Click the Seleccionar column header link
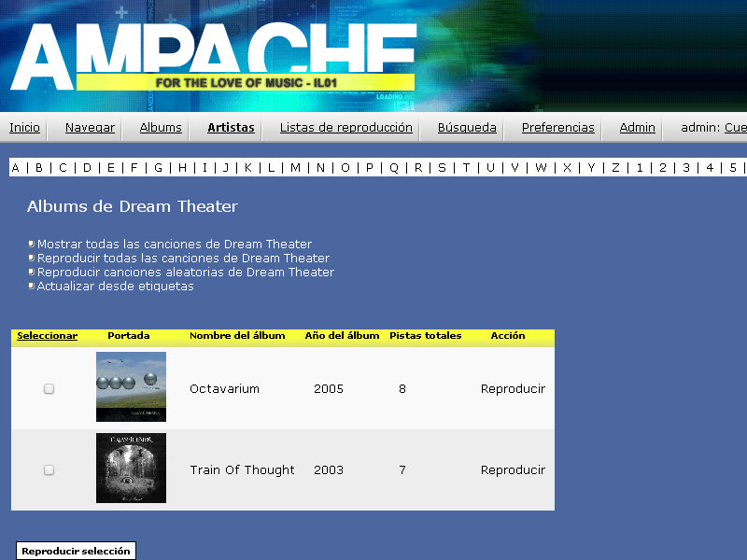747x560 pixels. point(48,336)
